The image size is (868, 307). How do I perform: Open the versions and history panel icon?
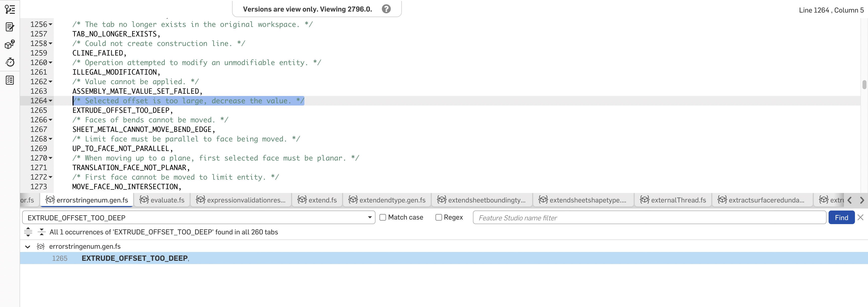(x=10, y=9)
